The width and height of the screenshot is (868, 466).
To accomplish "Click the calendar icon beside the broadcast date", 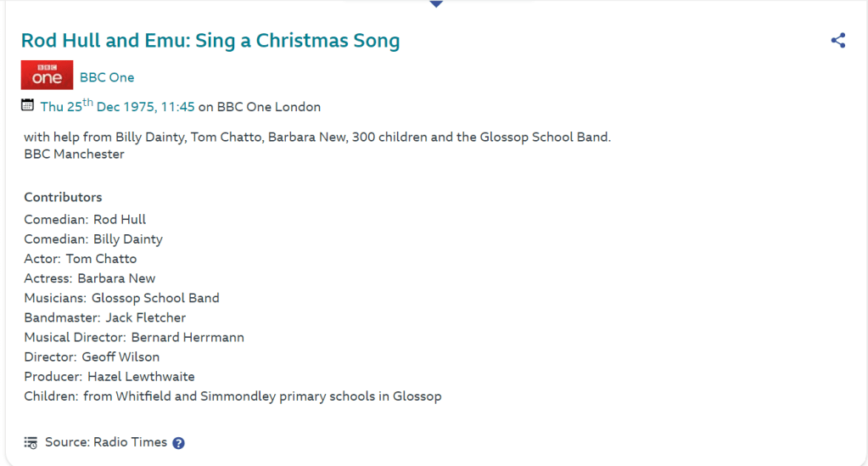I will (x=28, y=106).
